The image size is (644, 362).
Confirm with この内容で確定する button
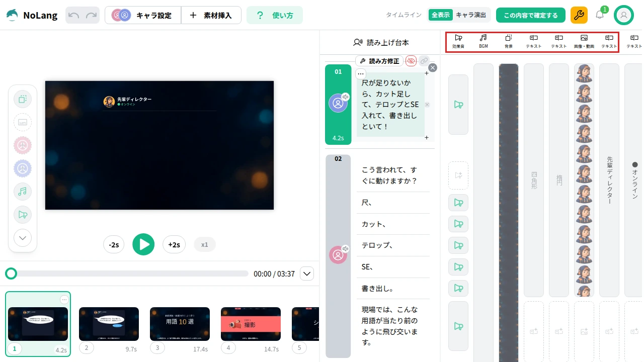(x=531, y=15)
